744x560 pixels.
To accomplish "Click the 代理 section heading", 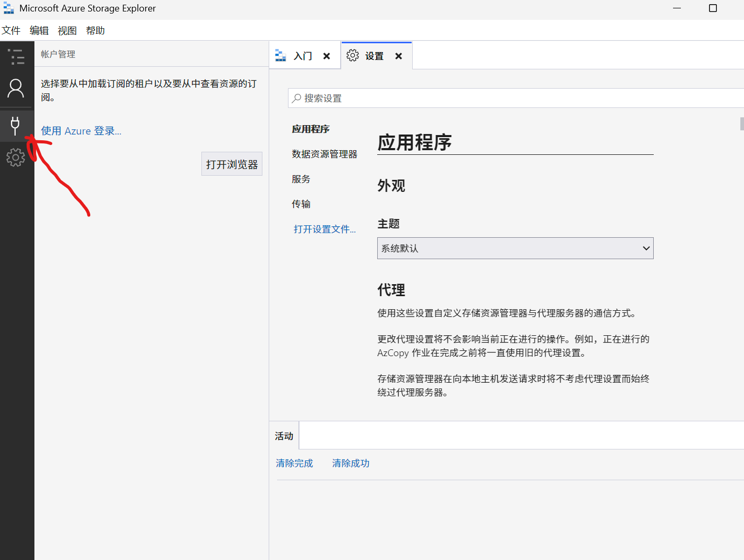I will 391,290.
